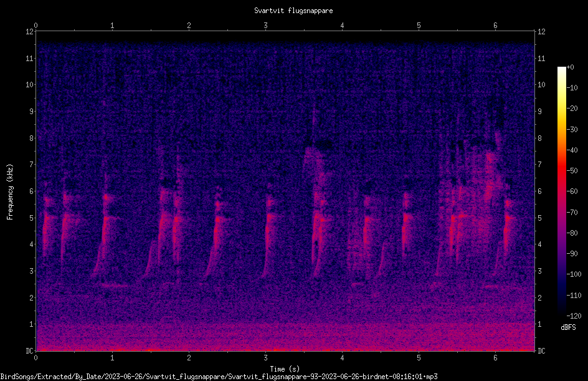Click the dBFS color scale gradient bar

[x=561, y=191]
